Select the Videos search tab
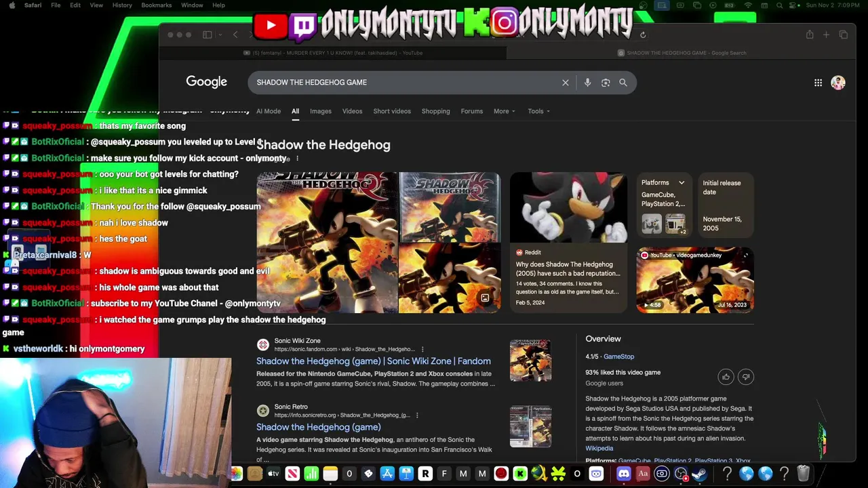The image size is (868, 488). (x=352, y=111)
